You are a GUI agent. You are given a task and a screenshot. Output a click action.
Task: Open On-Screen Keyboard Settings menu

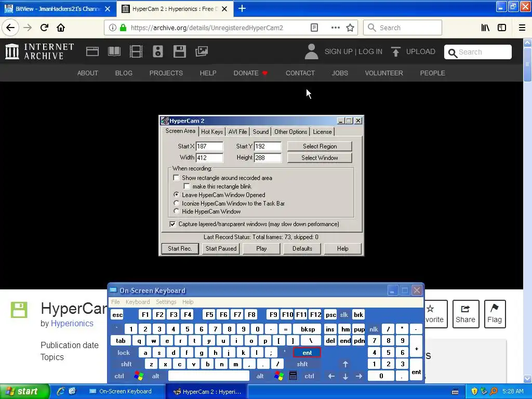coord(166,302)
